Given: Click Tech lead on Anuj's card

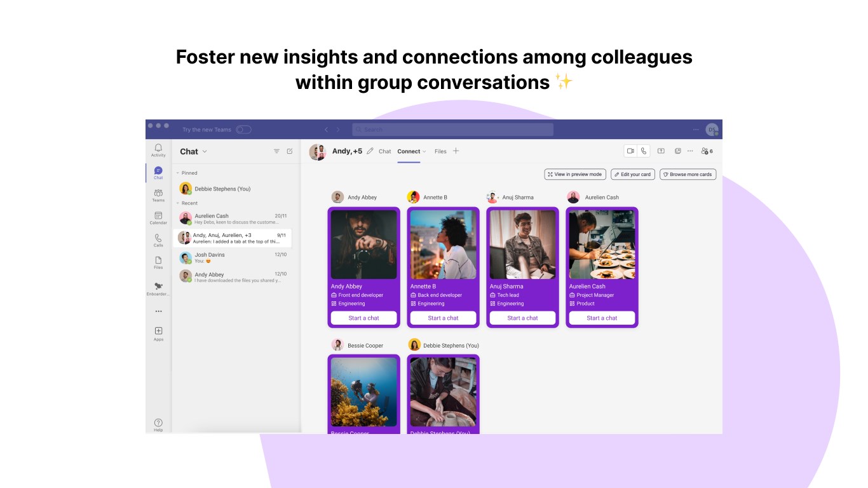Looking at the screenshot, I should pyautogui.click(x=508, y=295).
